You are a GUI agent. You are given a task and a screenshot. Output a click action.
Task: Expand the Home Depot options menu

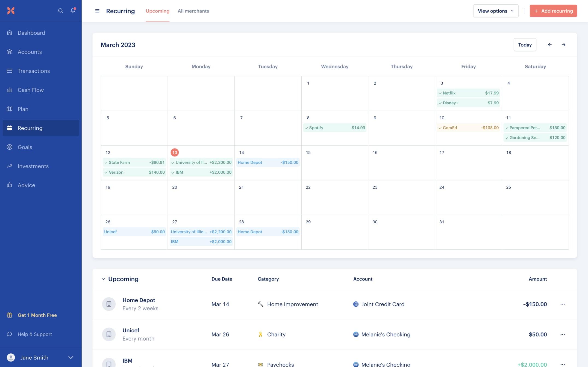(563, 304)
